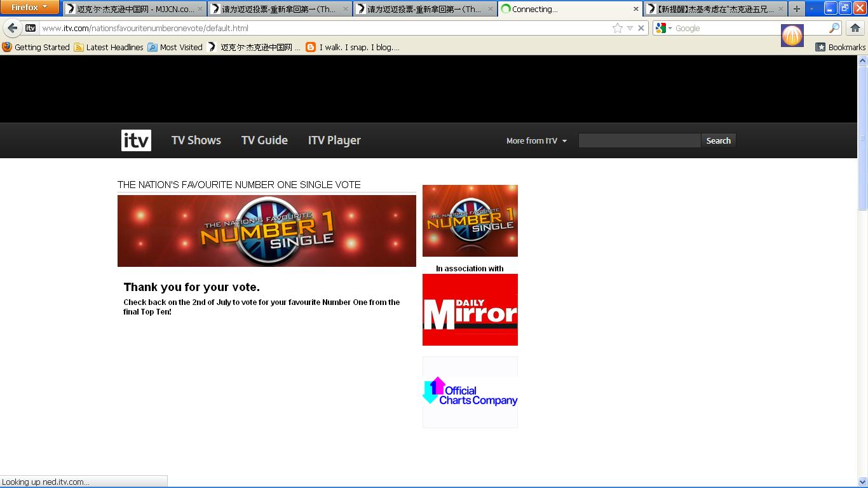This screenshot has height=488, width=868.
Task: Bookmark this page with the star icon
Action: [617, 28]
